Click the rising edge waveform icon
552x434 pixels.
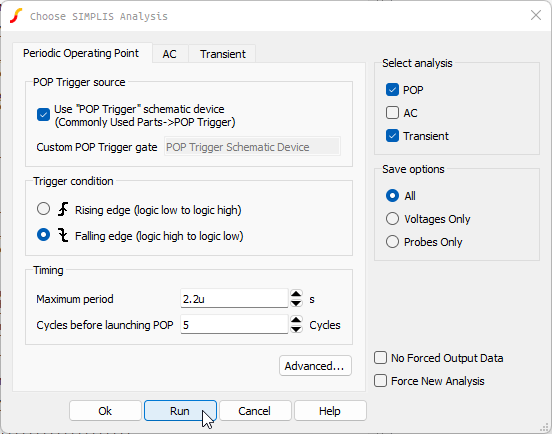click(63, 209)
